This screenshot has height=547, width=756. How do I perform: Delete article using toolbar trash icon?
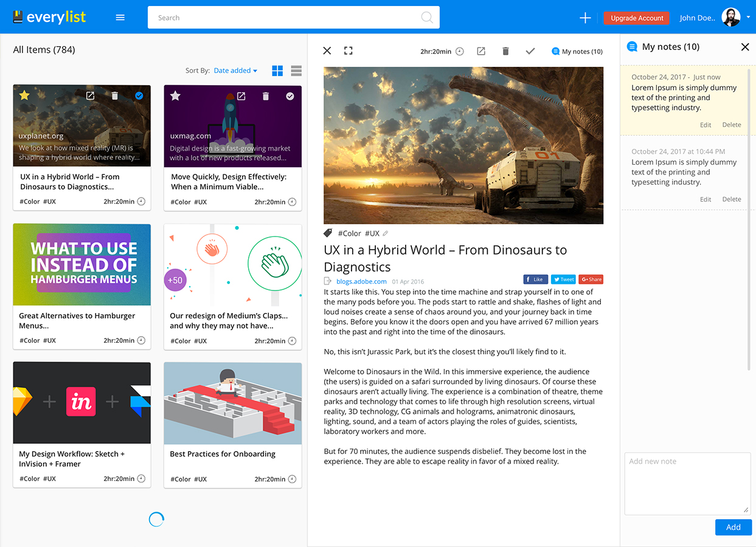pos(505,52)
